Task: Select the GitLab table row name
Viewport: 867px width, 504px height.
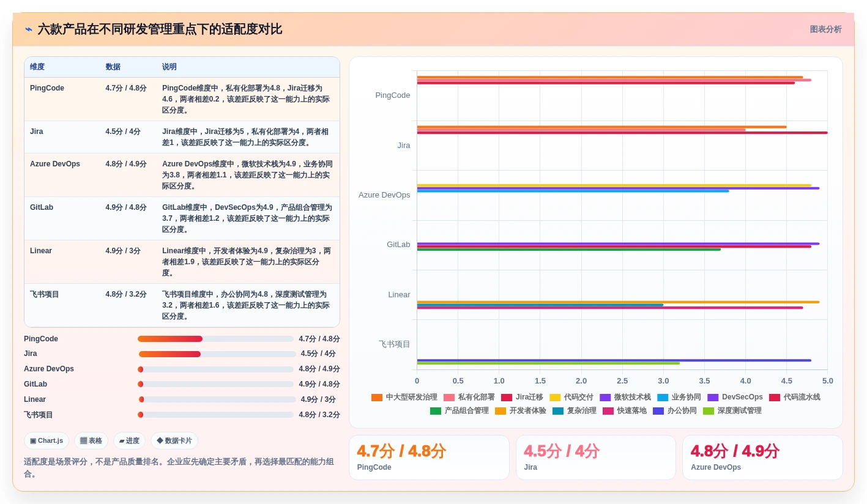Action: click(x=41, y=207)
